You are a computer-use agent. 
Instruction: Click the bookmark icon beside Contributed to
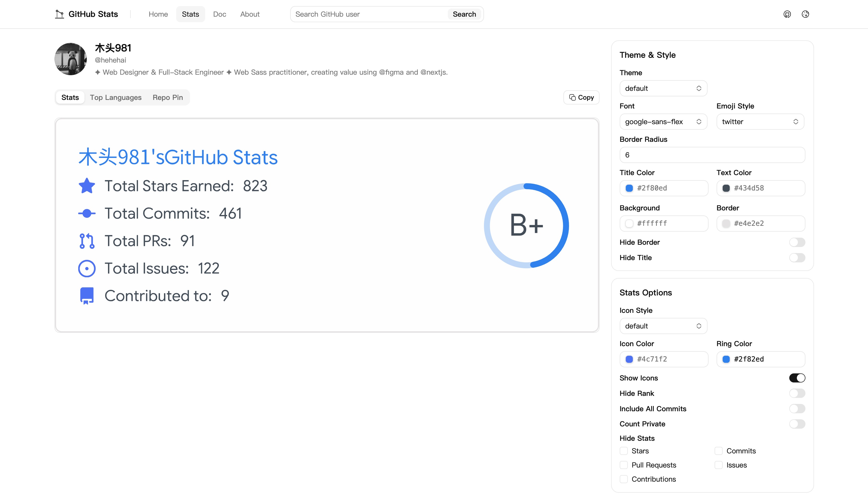[87, 295]
